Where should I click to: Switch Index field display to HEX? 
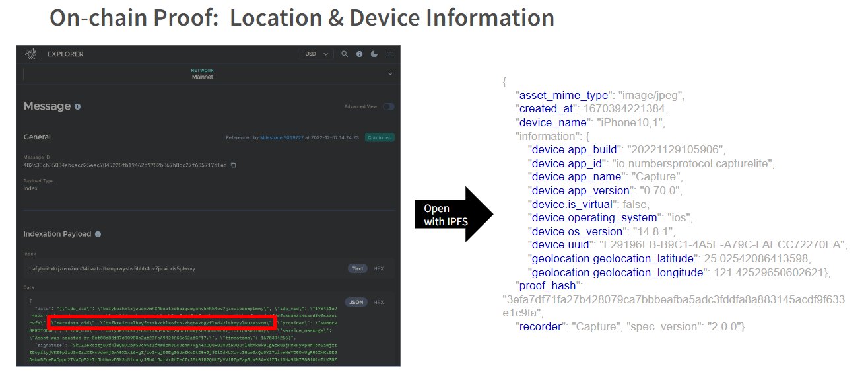coord(378,269)
